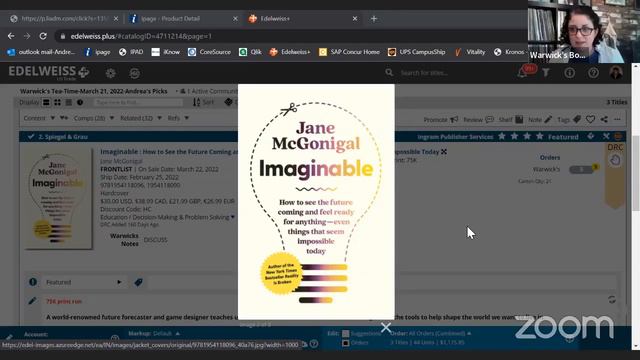Open the help question mark icon
Image resolution: width=640 pixels, height=360 pixels.
[593, 73]
